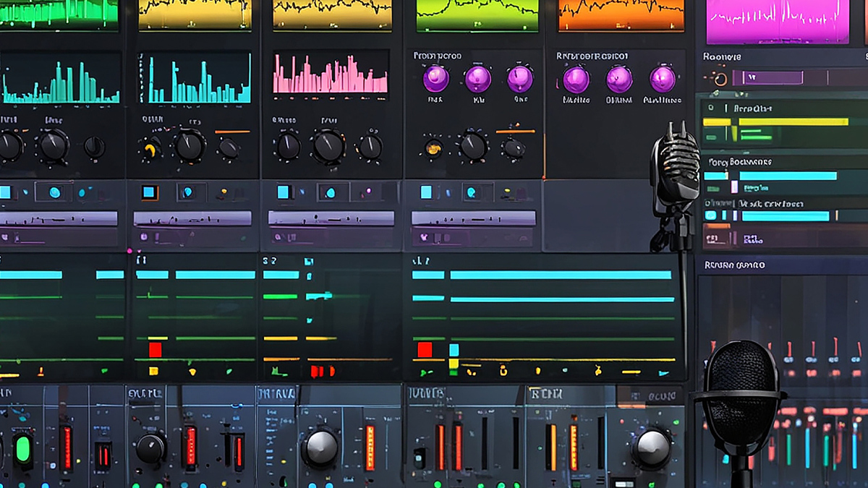Toggle the cyan square button below the pink spectrum strip

point(284,192)
